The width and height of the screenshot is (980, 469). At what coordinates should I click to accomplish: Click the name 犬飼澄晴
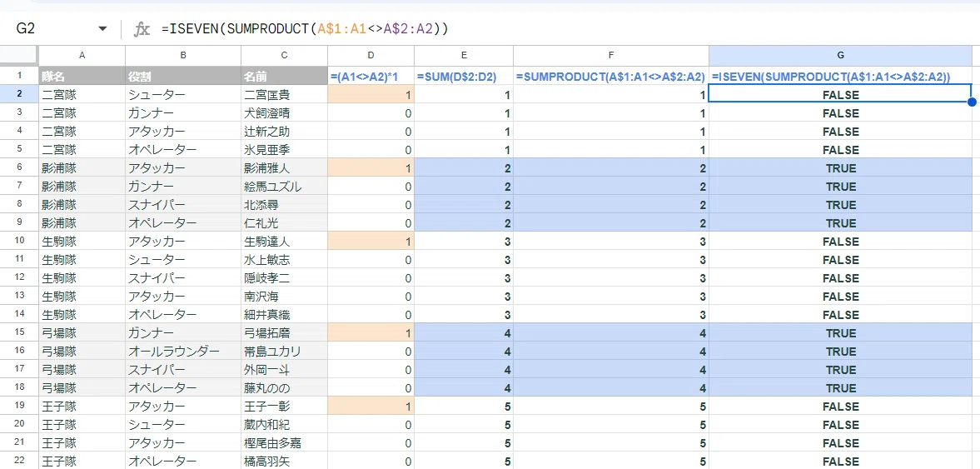click(266, 114)
